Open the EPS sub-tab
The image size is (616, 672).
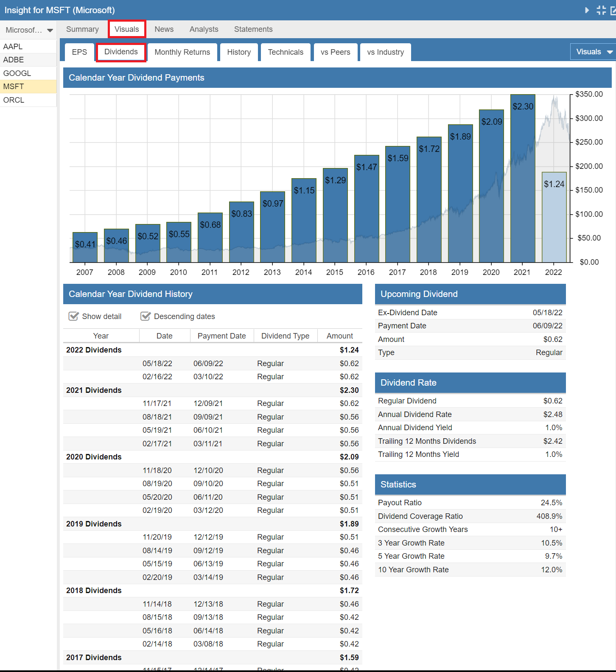[x=79, y=52]
